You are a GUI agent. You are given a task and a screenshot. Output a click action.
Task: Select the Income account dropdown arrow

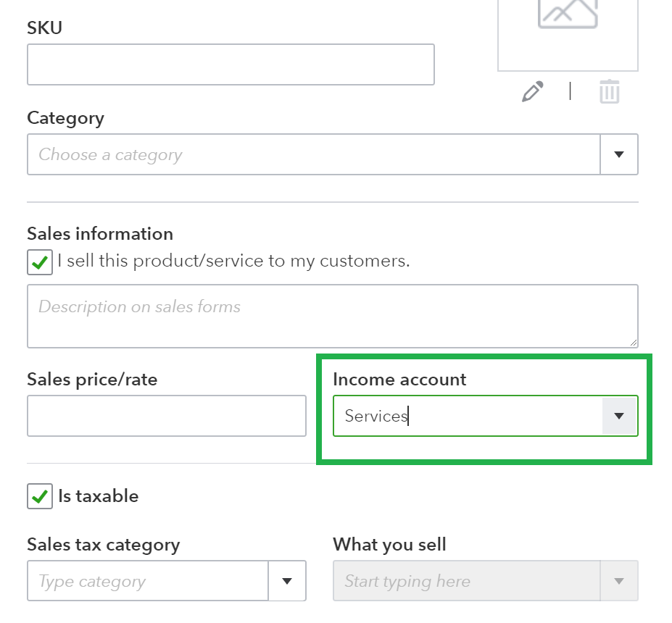click(620, 415)
